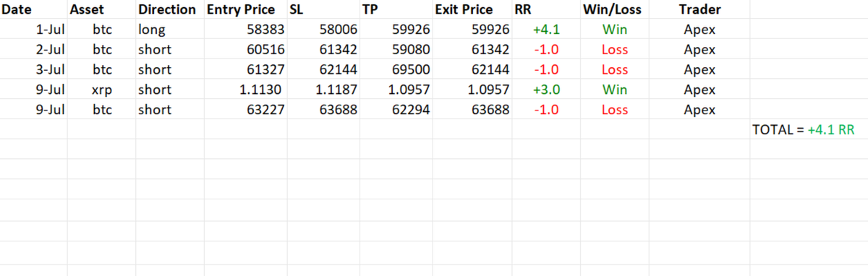The height and width of the screenshot is (276, 868).
Task: Click entry price 61327
Action: [x=245, y=70]
